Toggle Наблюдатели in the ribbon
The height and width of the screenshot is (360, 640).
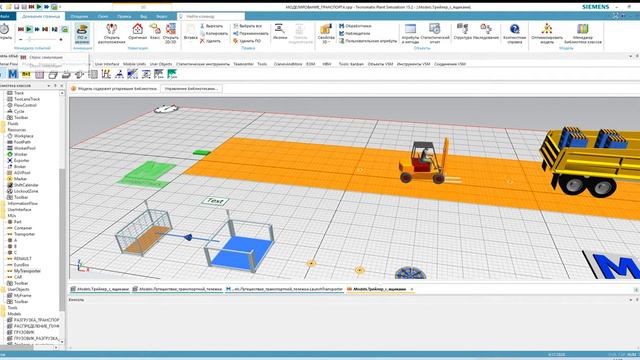354,33
